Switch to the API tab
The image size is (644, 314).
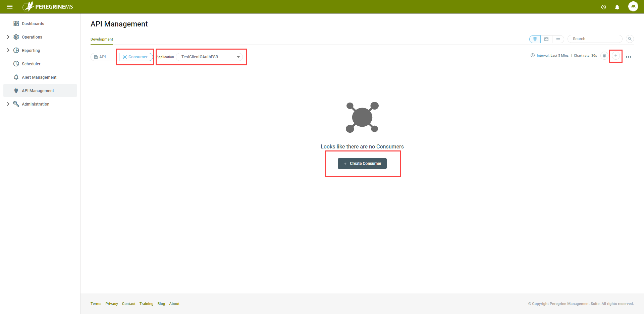click(x=100, y=57)
